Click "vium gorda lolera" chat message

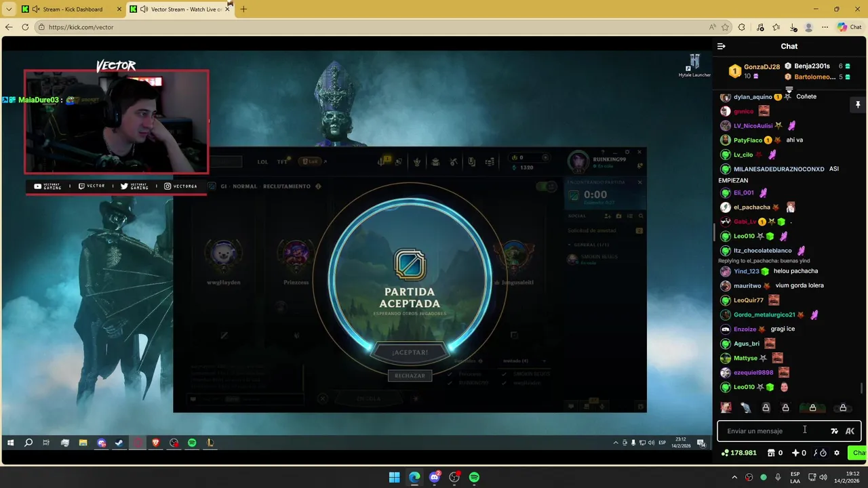click(x=800, y=285)
